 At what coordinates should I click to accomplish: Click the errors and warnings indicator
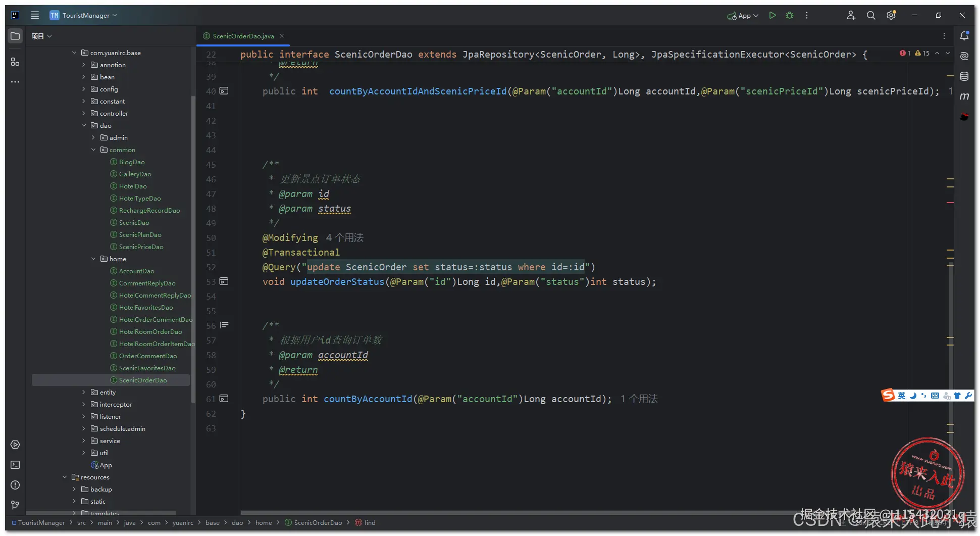pyautogui.click(x=914, y=53)
